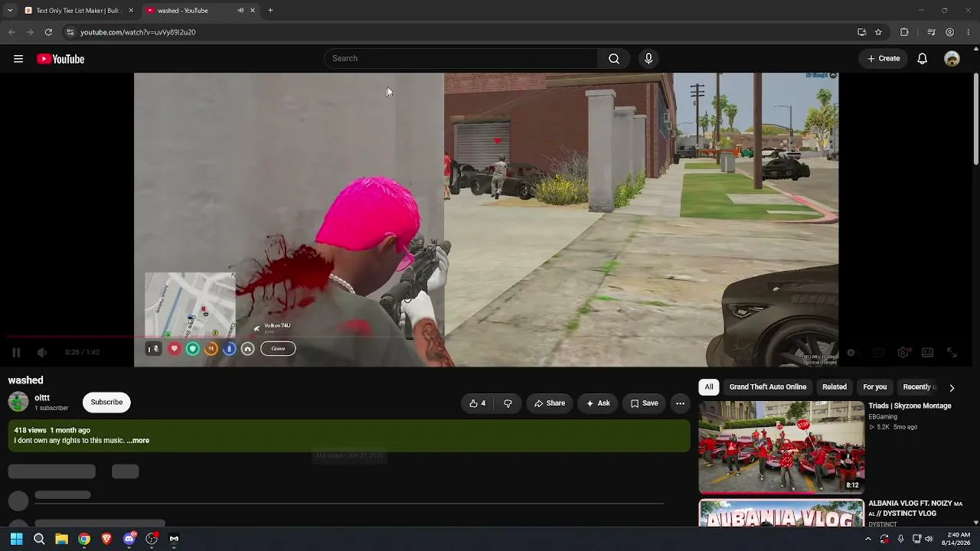Open the oittt channel avatar
This screenshot has width=980, height=551.
click(x=18, y=403)
